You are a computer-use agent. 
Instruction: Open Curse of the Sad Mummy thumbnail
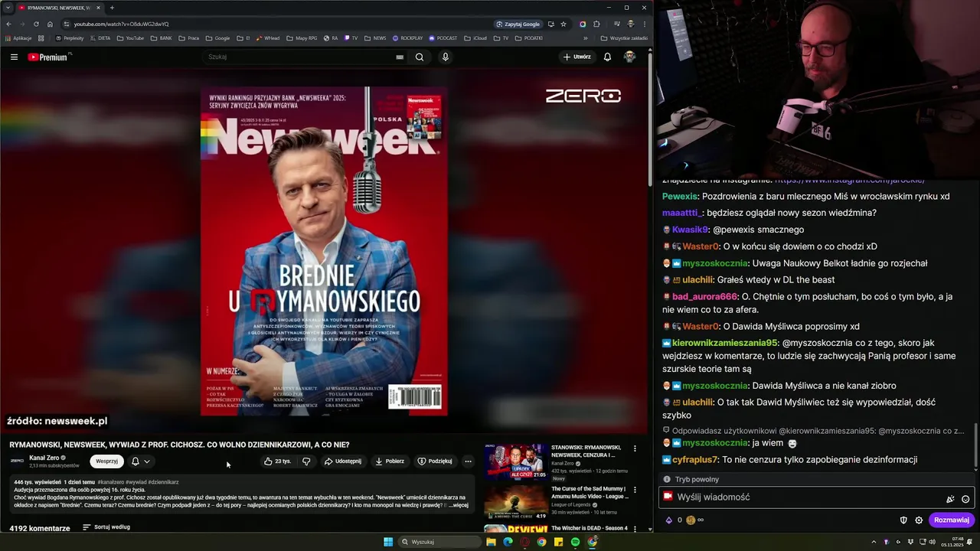click(x=515, y=503)
